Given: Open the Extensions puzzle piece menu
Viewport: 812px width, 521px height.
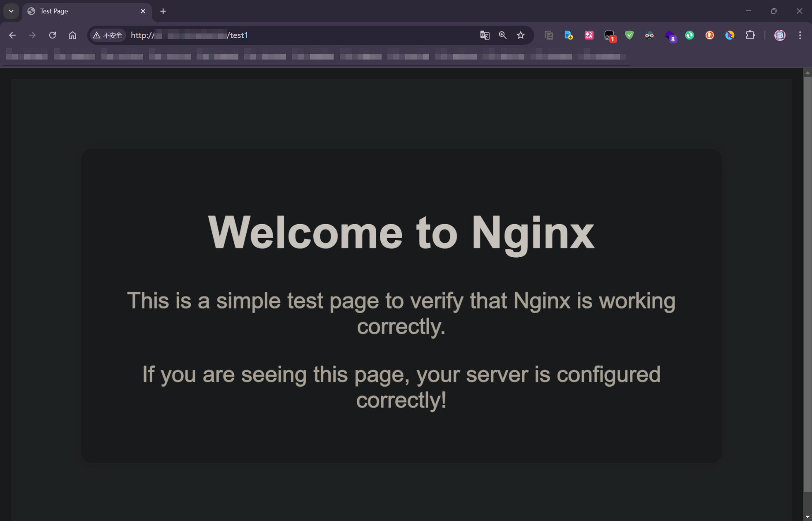Looking at the screenshot, I should [x=750, y=35].
